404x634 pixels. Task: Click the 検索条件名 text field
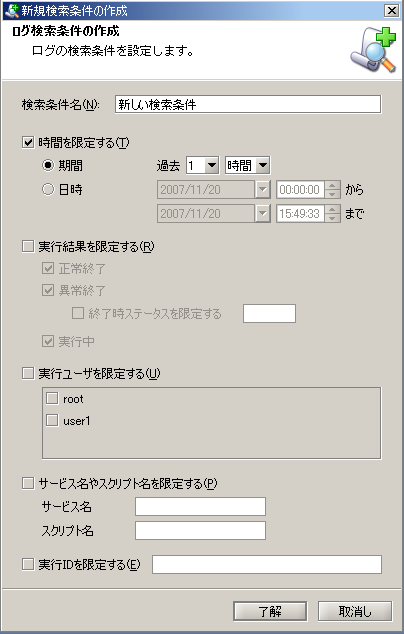click(248, 104)
